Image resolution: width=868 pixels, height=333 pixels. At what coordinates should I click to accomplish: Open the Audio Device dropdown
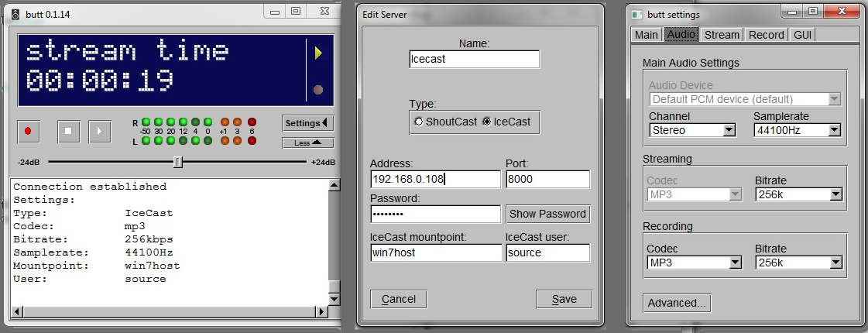[x=745, y=100]
